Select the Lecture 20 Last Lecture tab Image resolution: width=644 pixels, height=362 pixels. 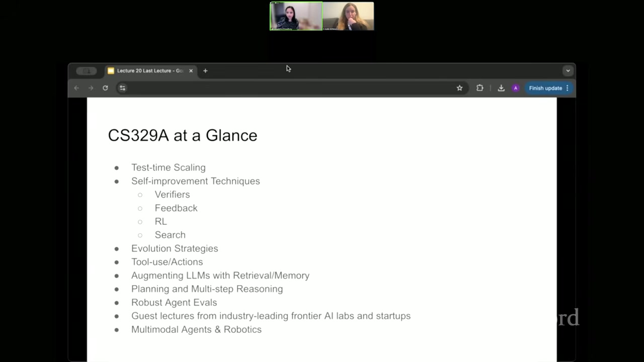tap(146, 71)
